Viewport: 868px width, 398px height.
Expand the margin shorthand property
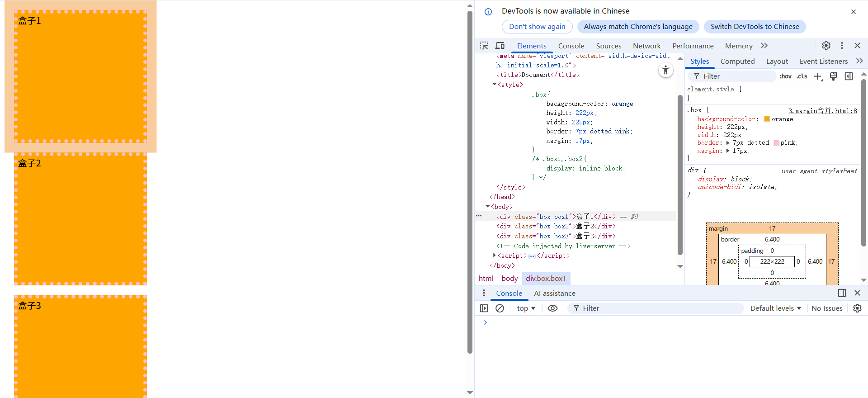[x=728, y=151]
